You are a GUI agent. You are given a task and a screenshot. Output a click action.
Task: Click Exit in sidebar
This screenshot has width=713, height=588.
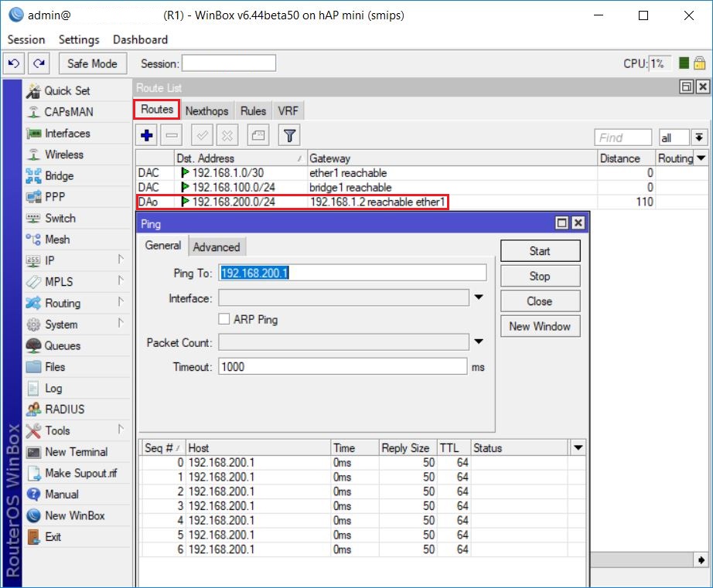(x=53, y=537)
